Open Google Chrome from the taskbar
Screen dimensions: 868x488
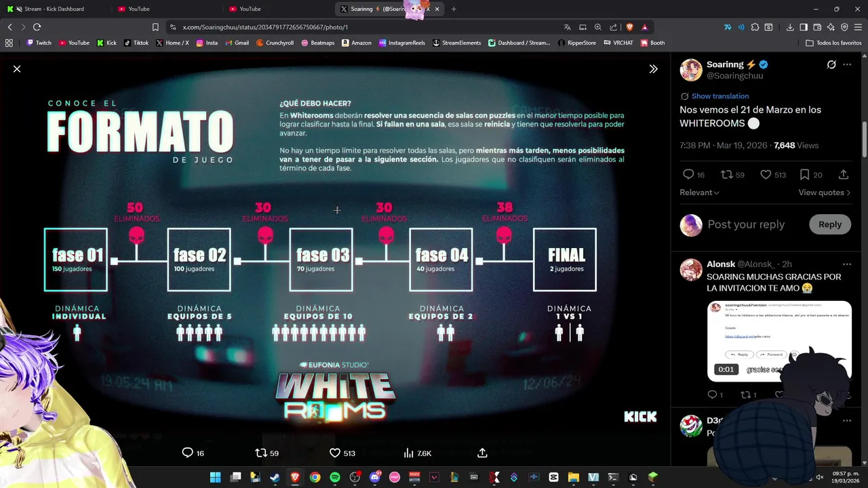click(315, 477)
